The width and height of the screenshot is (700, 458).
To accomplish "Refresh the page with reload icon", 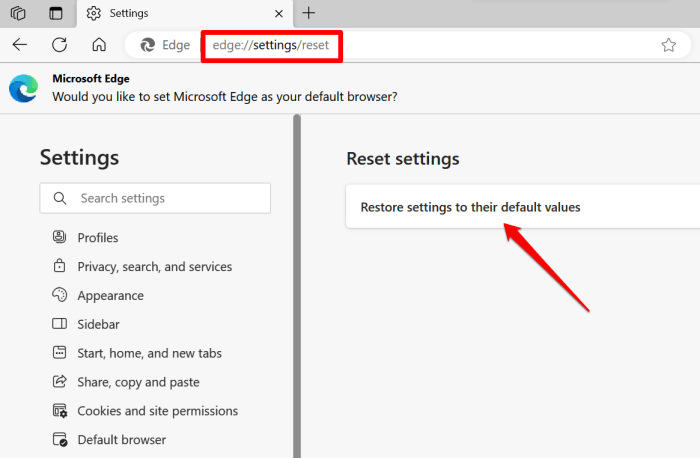I will [59, 44].
